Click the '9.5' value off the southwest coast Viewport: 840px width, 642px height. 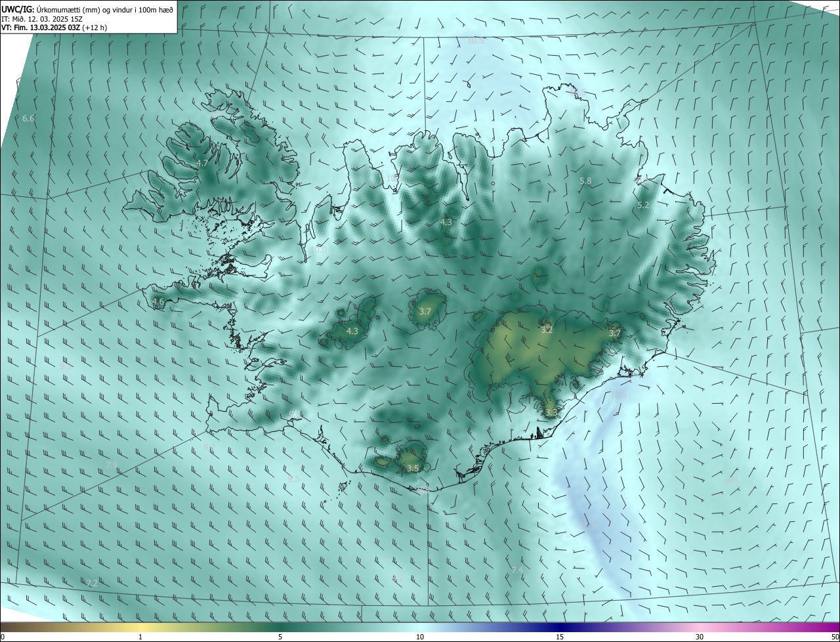293,479
